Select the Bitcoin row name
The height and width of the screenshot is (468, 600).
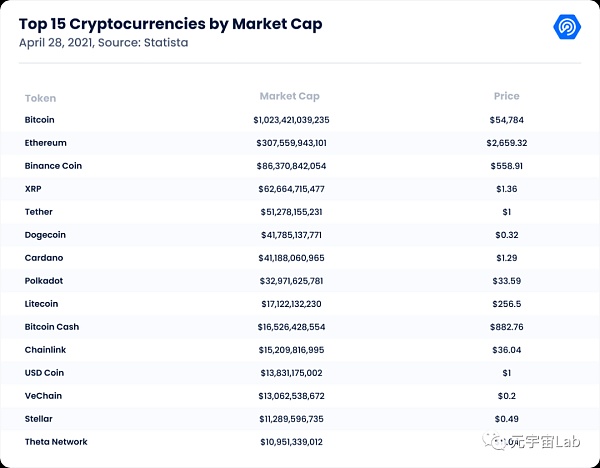click(40, 120)
